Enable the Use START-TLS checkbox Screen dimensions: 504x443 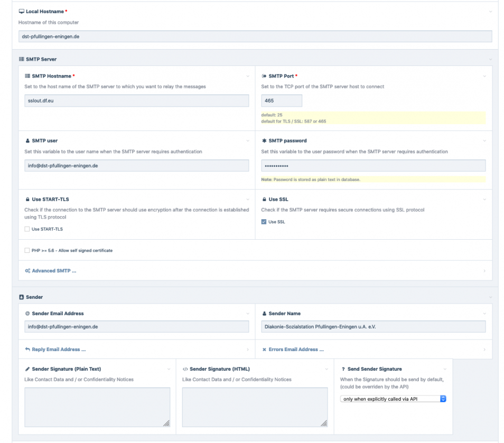tap(27, 229)
